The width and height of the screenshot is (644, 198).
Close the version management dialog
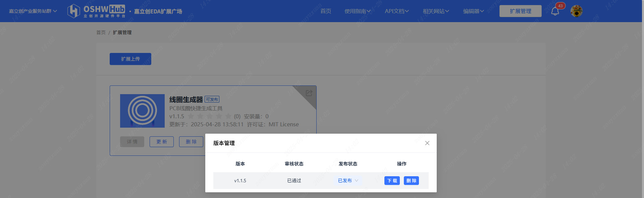(x=427, y=143)
